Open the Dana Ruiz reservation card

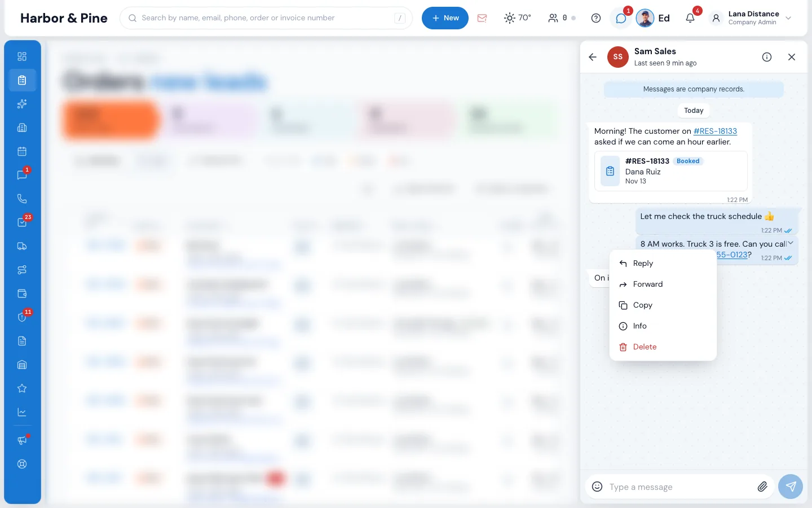pyautogui.click(x=671, y=171)
